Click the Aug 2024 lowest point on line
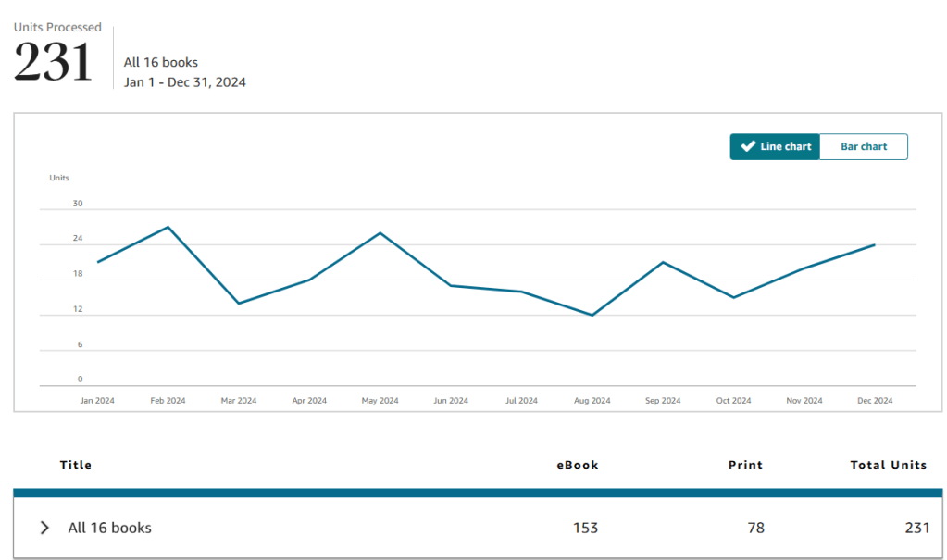This screenshot has height=560, width=947. [592, 315]
